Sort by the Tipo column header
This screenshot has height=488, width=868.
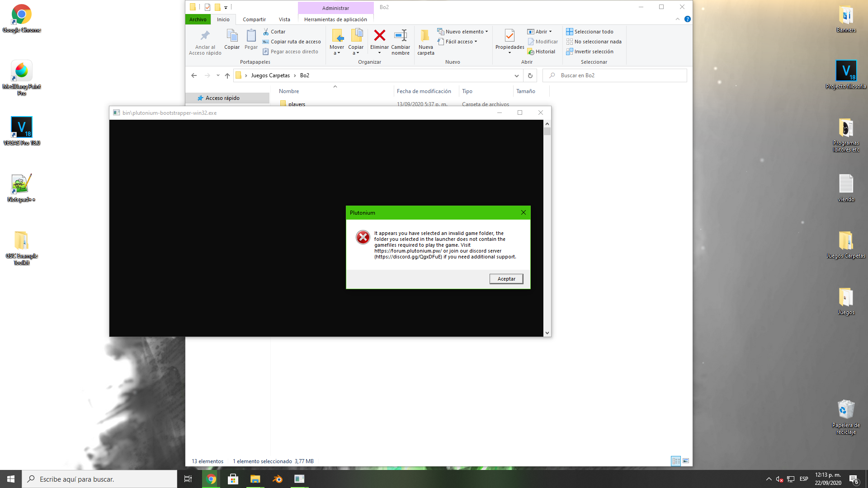(467, 91)
